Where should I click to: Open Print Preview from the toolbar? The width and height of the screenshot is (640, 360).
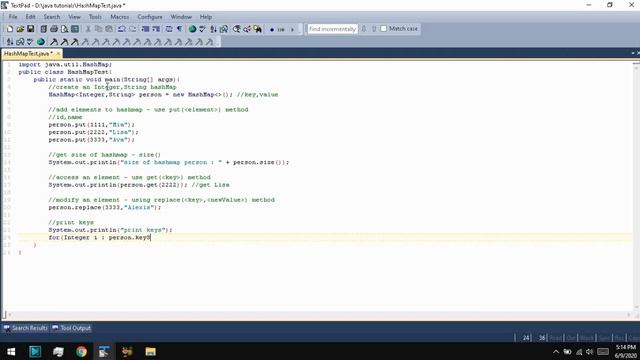[64, 29]
